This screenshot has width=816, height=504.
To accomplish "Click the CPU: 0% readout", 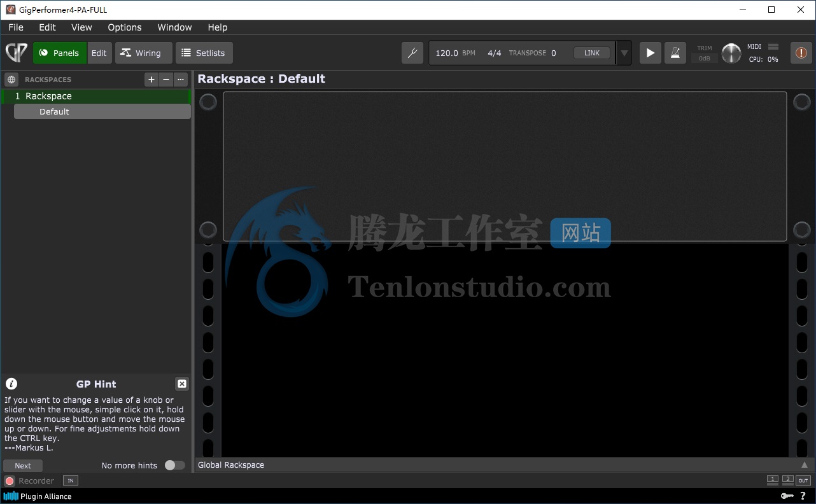I will 763,59.
